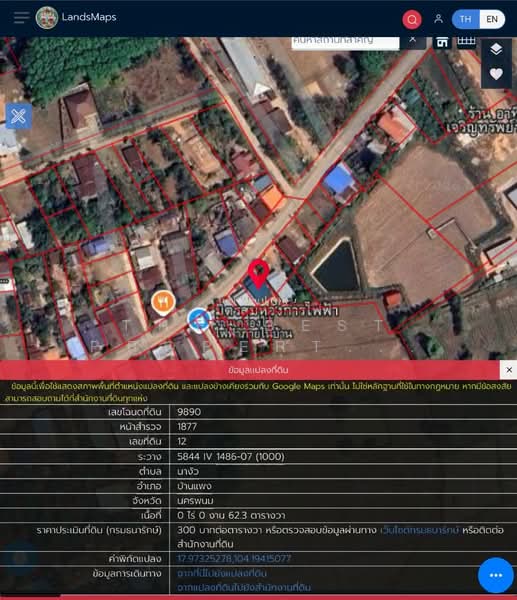This screenshot has width=517, height=600.
Task: Click the toolbar icon left of ruler
Action: (x=442, y=41)
